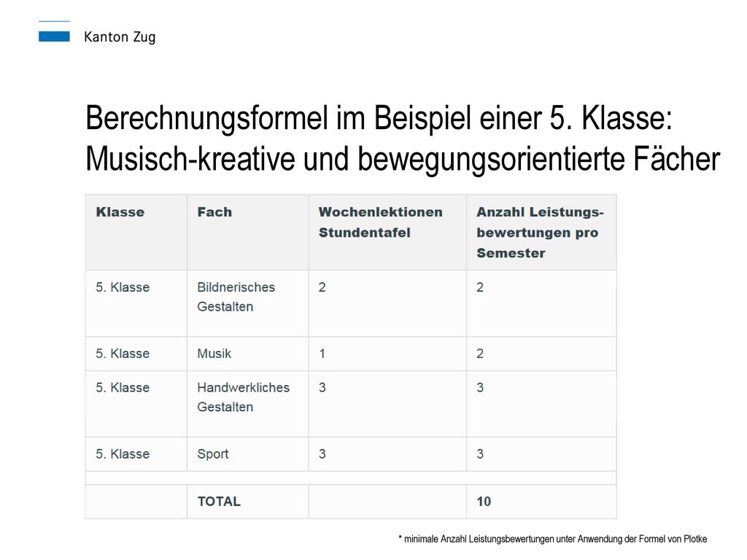
Task: Select the TOTAL row label
Action: click(219, 502)
